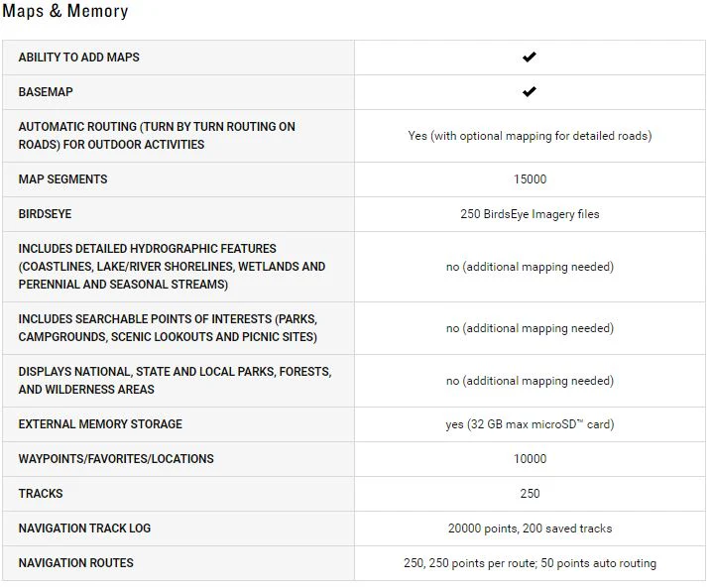Click the Basemap row label
The image size is (713, 588).
[x=46, y=92]
